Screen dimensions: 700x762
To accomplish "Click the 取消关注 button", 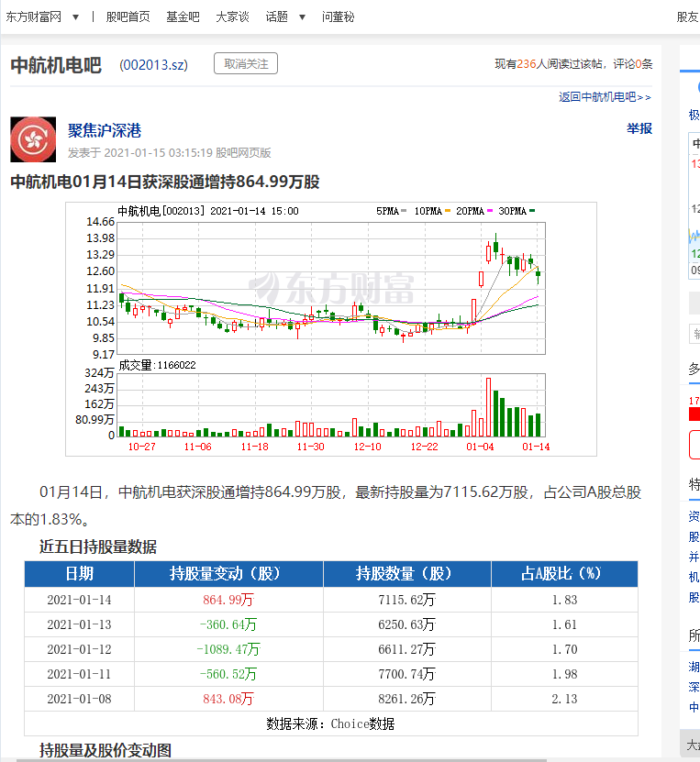I will 246,63.
